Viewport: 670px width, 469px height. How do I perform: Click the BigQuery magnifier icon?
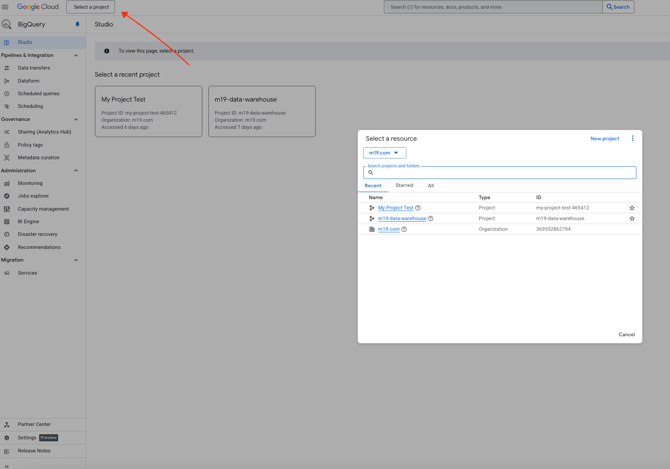[6, 24]
